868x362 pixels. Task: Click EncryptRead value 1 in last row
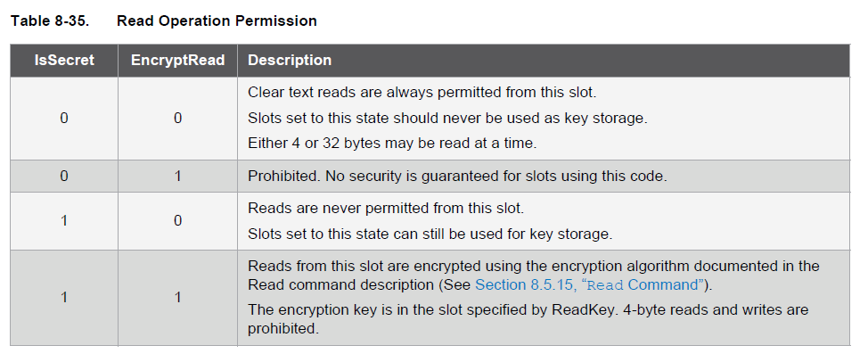tap(177, 298)
